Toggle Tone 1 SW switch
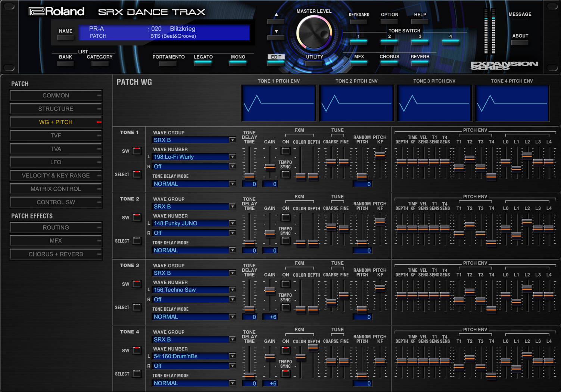This screenshot has height=392, width=561. coord(137,151)
